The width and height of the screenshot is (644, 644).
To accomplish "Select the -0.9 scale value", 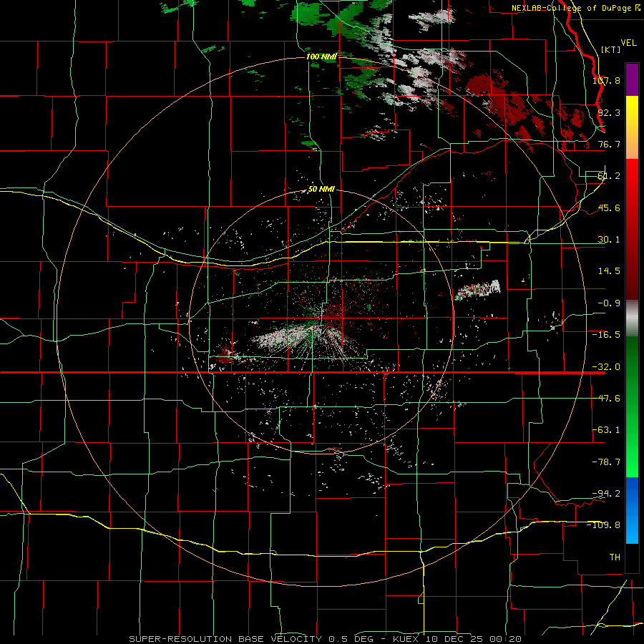I will tap(609, 303).
